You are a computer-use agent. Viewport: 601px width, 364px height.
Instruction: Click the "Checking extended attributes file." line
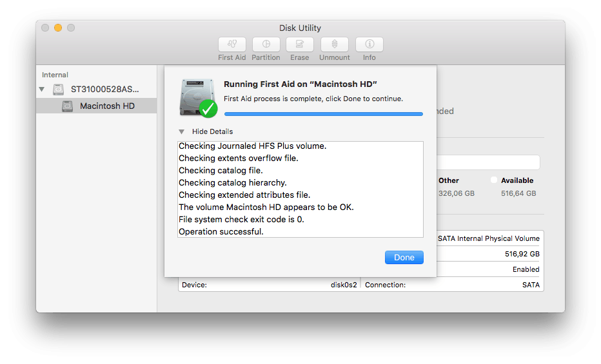244,195
